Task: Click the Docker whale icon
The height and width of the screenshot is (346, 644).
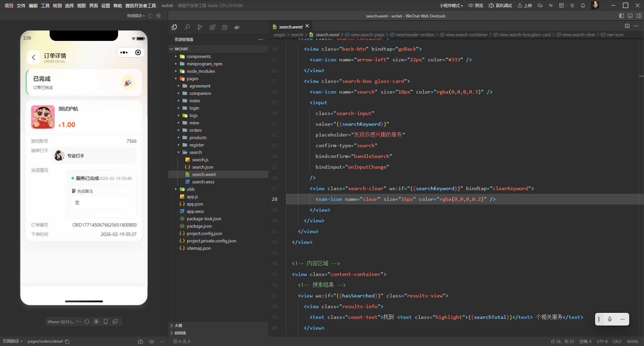Action: (237, 27)
